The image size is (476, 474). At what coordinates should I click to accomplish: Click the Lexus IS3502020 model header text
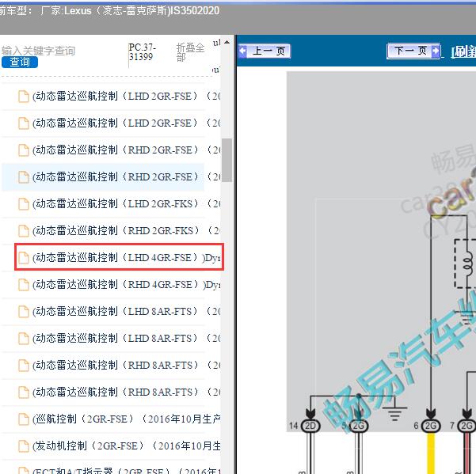click(x=130, y=11)
